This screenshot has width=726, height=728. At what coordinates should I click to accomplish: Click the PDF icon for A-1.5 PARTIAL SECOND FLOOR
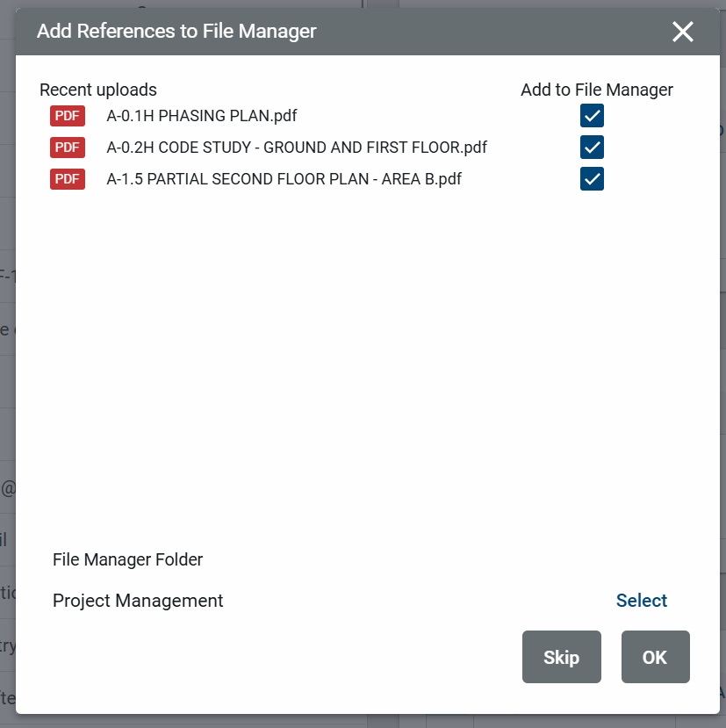point(68,179)
